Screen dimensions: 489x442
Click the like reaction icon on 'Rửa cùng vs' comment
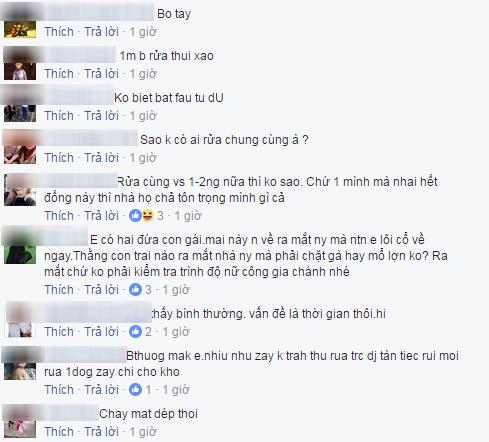[135, 216]
